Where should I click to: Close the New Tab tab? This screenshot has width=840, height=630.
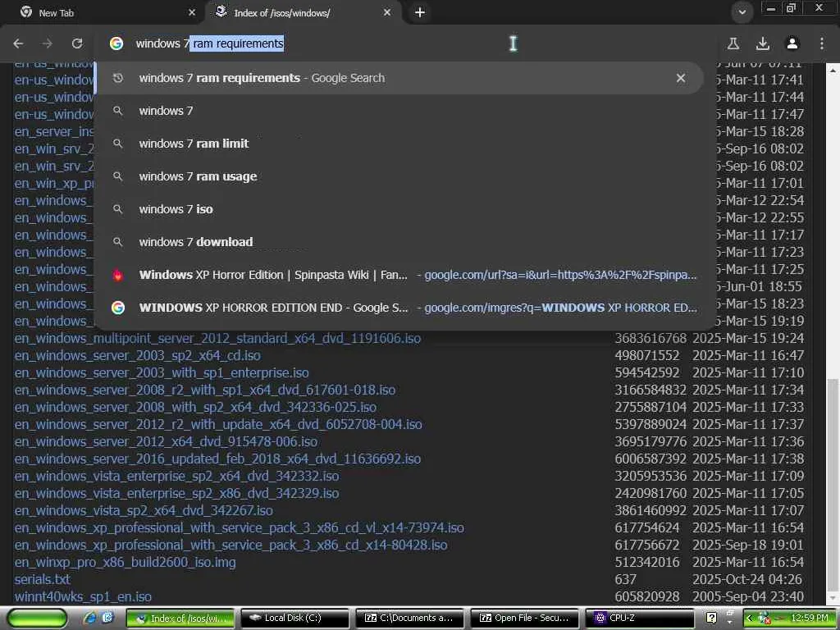[192, 12]
